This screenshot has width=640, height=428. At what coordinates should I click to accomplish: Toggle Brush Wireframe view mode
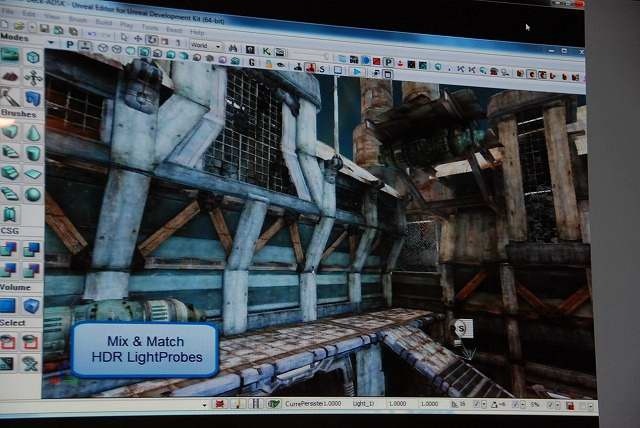[x=103, y=48]
